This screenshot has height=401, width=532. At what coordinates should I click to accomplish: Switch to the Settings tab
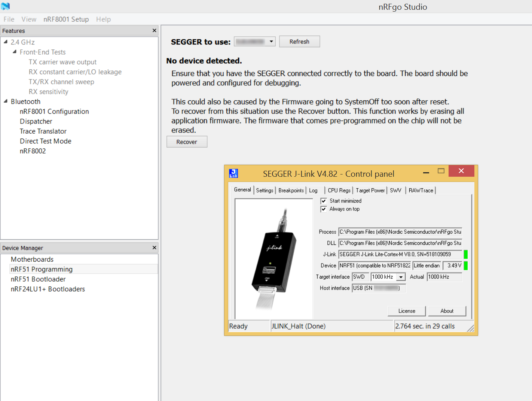265,190
